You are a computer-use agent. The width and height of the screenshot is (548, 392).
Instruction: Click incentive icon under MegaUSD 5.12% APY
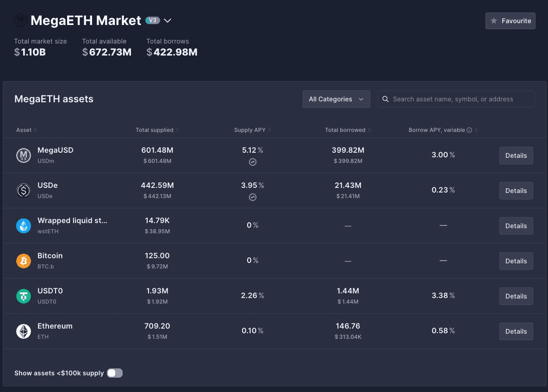[252, 162]
